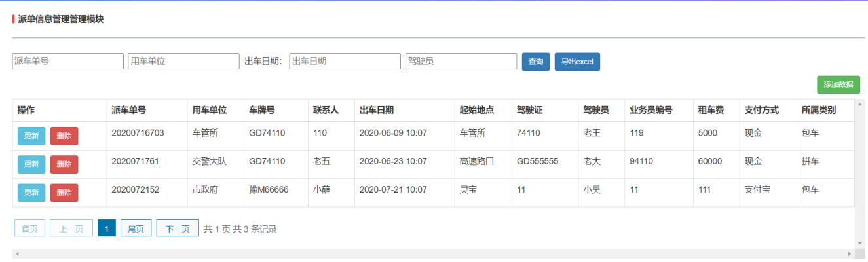The height and width of the screenshot is (262, 868).
Task: Focus the 派车单号 search field
Action: tap(68, 61)
